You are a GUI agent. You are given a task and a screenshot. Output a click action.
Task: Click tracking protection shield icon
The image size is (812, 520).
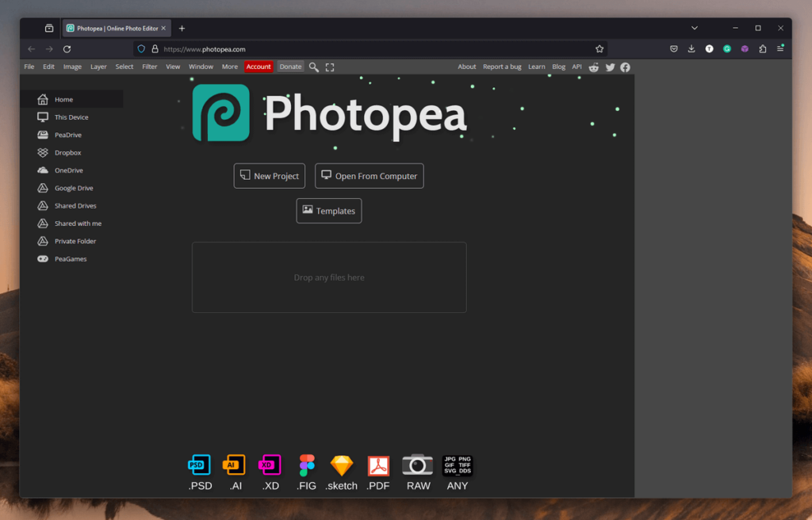pyautogui.click(x=141, y=48)
